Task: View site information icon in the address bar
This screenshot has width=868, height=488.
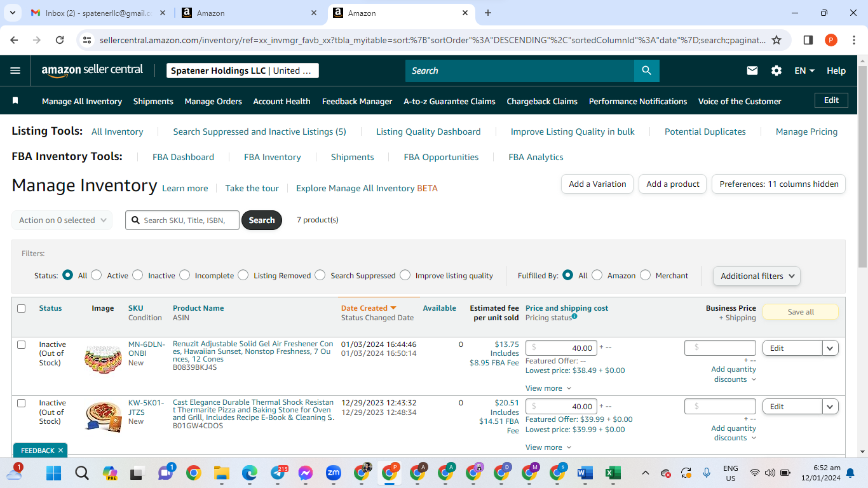Action: [88, 40]
